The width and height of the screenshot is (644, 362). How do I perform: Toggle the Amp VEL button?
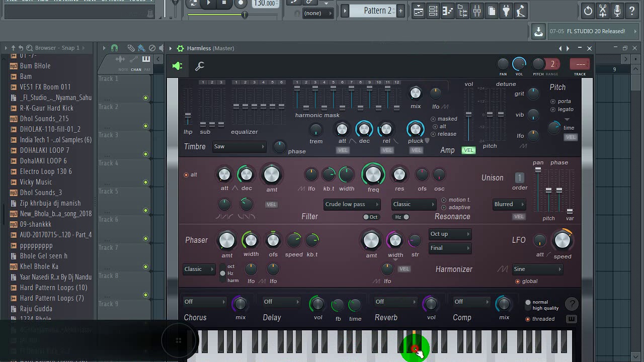point(468,150)
